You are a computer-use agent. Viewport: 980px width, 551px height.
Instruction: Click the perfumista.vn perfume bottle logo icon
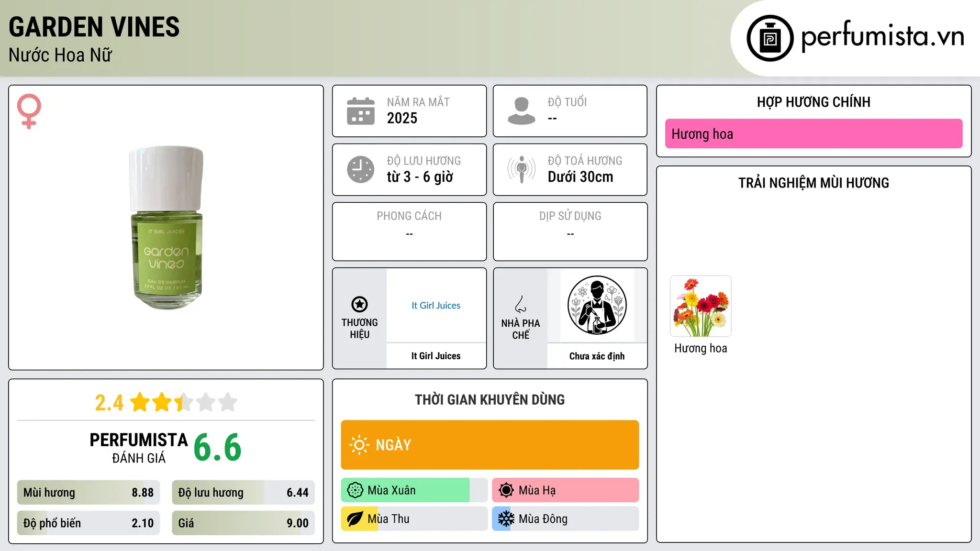(770, 38)
